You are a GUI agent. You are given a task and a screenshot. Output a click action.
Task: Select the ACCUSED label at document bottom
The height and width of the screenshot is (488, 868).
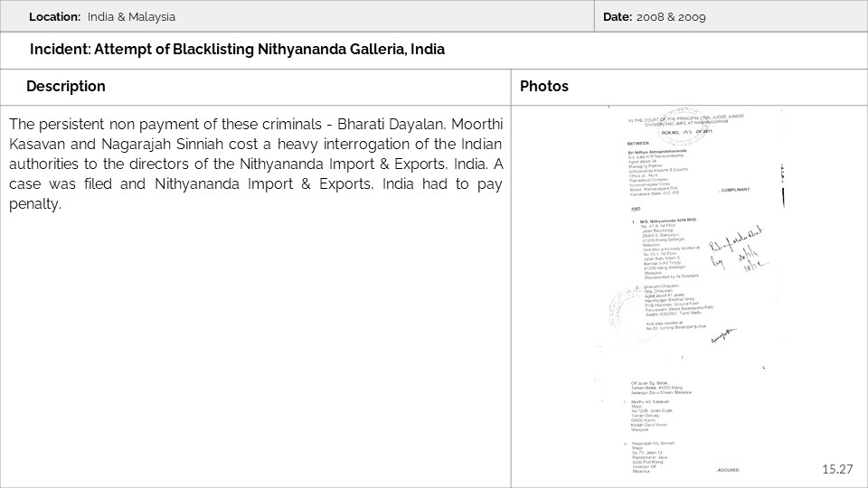[728, 471]
